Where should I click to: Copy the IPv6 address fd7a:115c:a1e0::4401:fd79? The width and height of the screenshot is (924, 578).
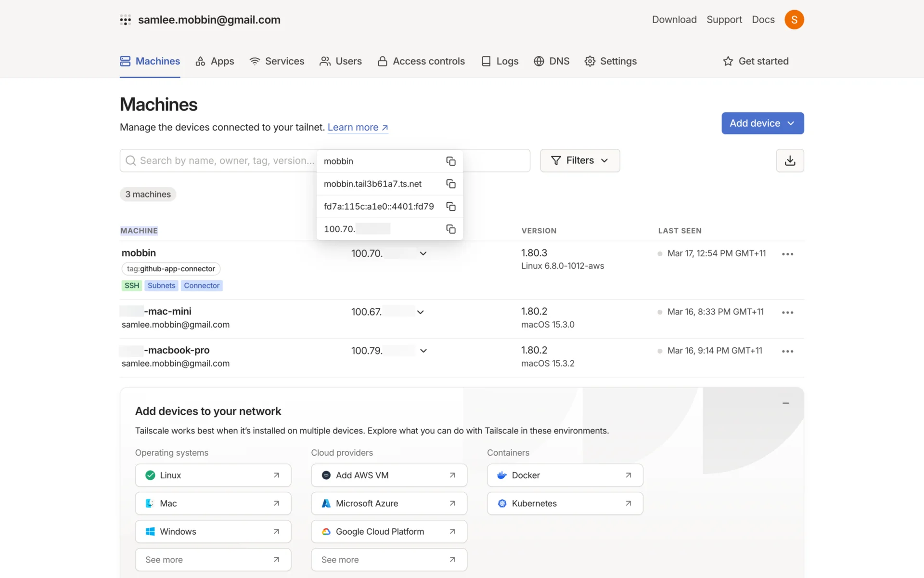click(x=450, y=207)
